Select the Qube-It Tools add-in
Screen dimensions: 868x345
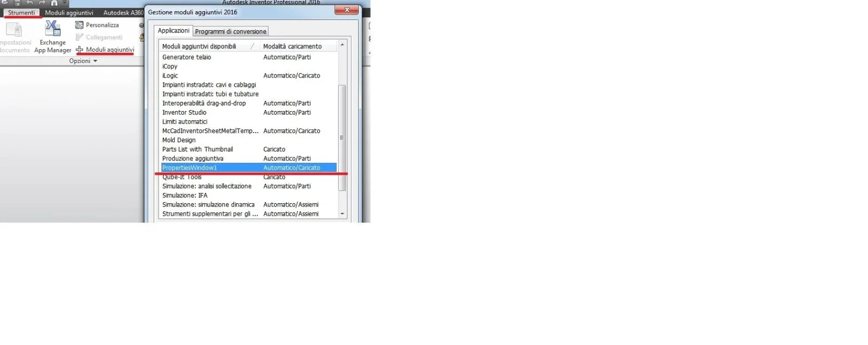click(249, 177)
